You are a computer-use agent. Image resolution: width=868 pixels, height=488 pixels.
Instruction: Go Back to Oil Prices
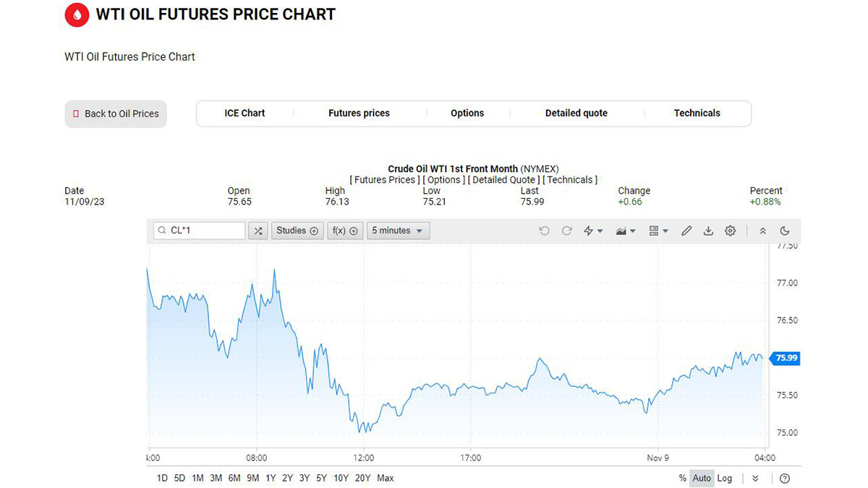116,114
